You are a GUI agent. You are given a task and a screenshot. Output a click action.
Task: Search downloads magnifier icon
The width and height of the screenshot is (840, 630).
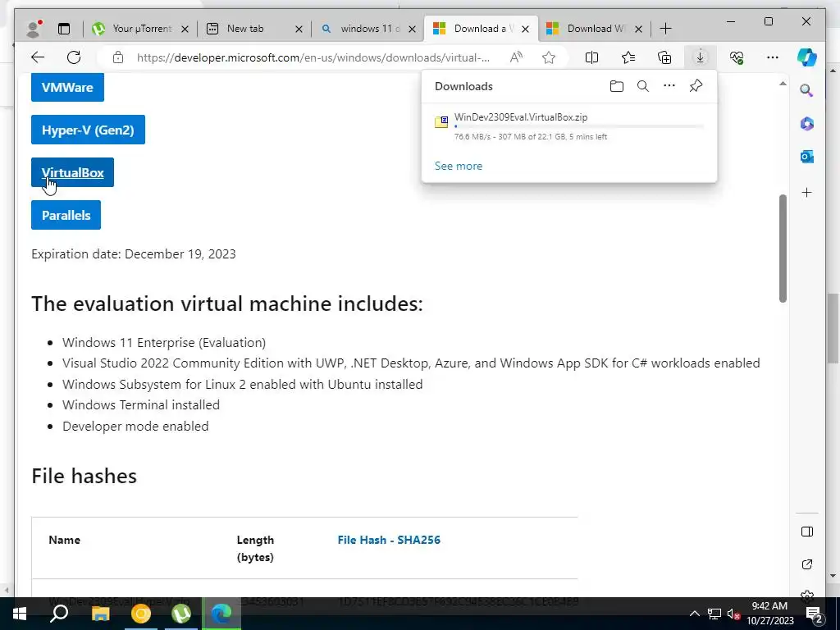click(643, 85)
